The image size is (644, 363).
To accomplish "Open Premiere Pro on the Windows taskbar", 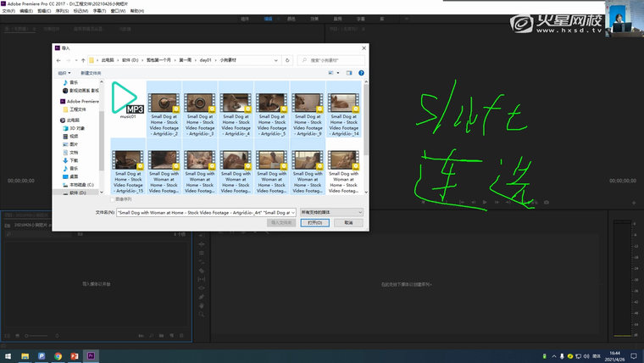I will click(x=92, y=356).
